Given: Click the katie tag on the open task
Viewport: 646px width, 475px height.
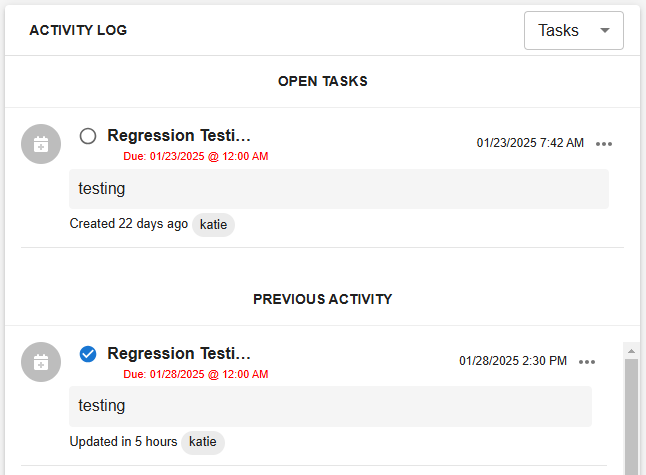Looking at the screenshot, I should pos(213,225).
